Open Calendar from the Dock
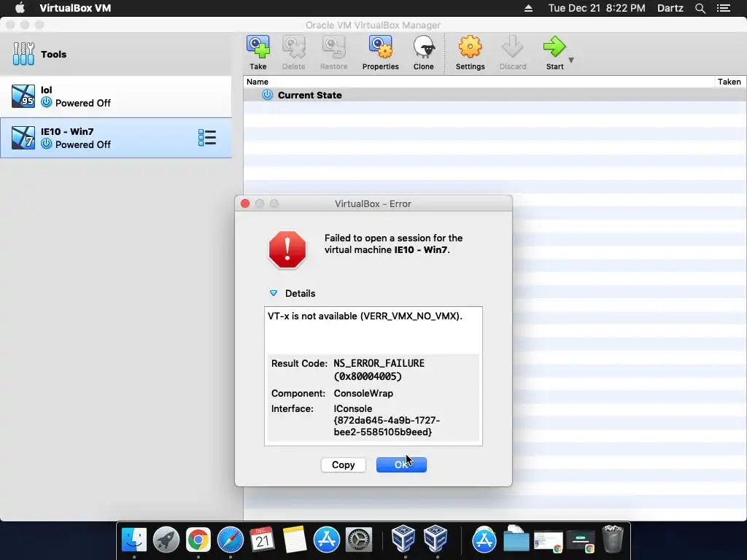The height and width of the screenshot is (560, 747). click(x=262, y=540)
